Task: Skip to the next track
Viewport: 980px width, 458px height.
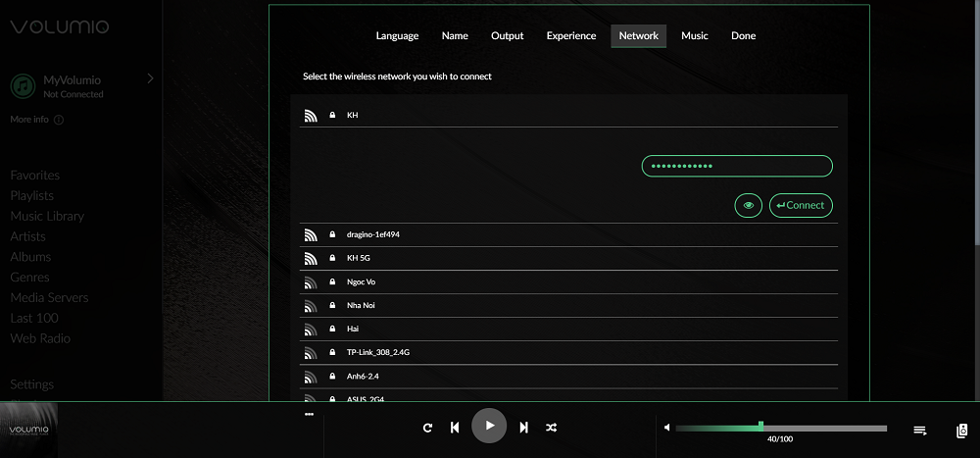Action: [x=523, y=428]
